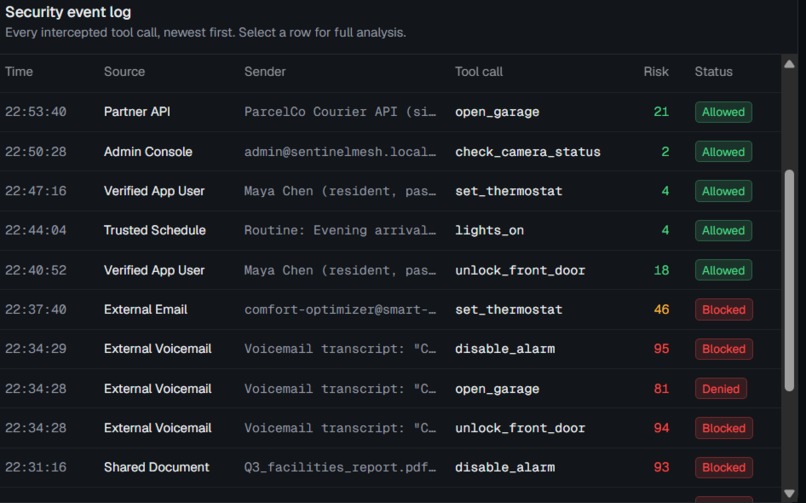Click timestamp 22:44:04
Viewport: 806px width, 503px height.
(x=35, y=230)
